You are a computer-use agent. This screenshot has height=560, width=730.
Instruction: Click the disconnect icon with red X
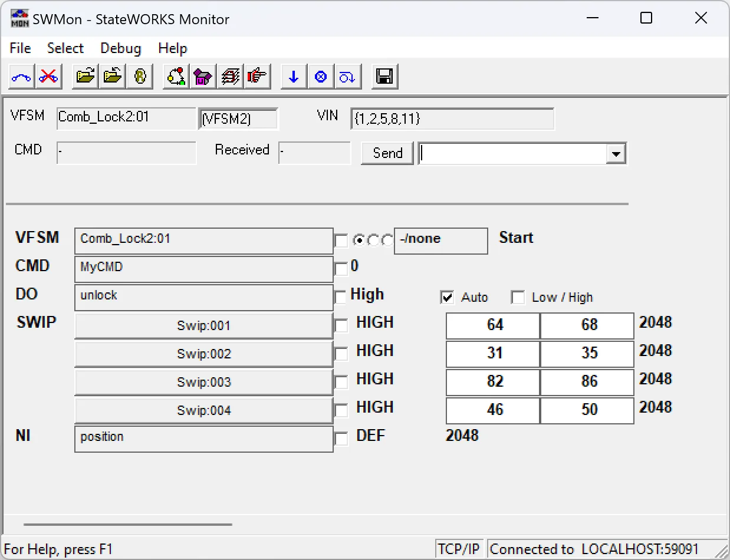click(x=49, y=77)
